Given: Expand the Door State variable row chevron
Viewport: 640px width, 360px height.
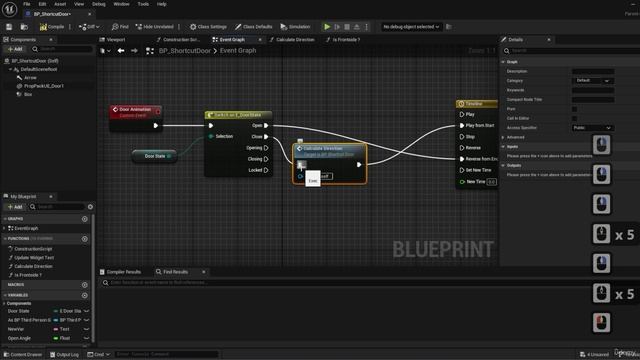Looking at the screenshot, I should (87, 311).
